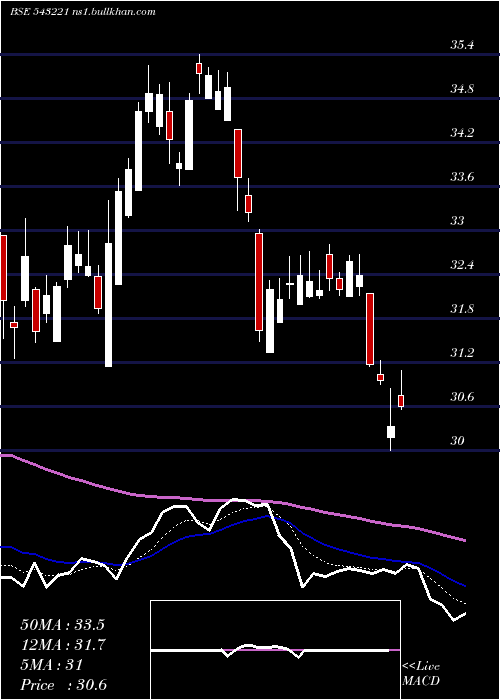Click the white candle with low near 30
Screen dimensions: 500x700
click(391, 432)
